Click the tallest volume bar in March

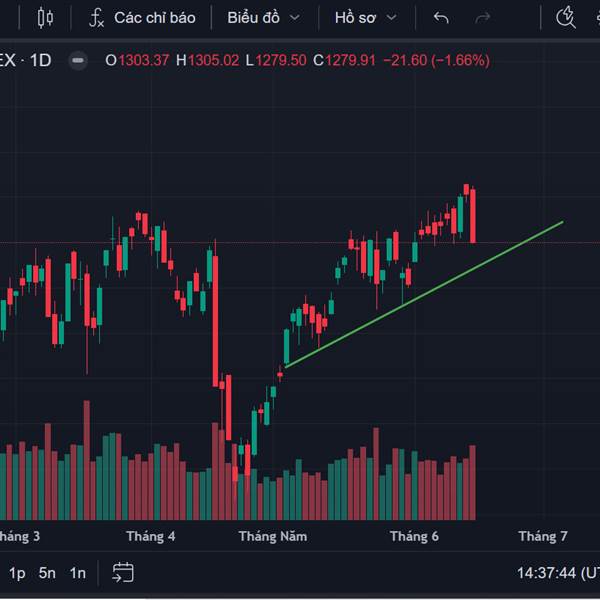pyautogui.click(x=87, y=460)
